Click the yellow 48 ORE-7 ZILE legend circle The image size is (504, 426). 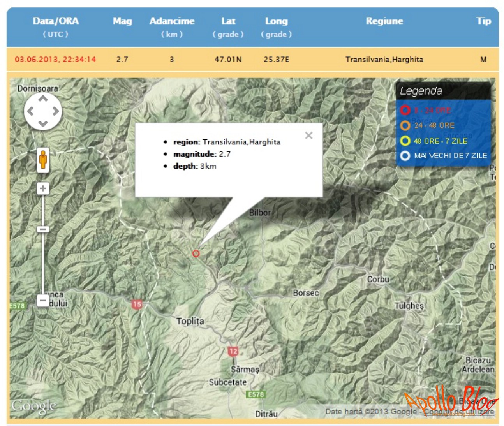tap(405, 141)
